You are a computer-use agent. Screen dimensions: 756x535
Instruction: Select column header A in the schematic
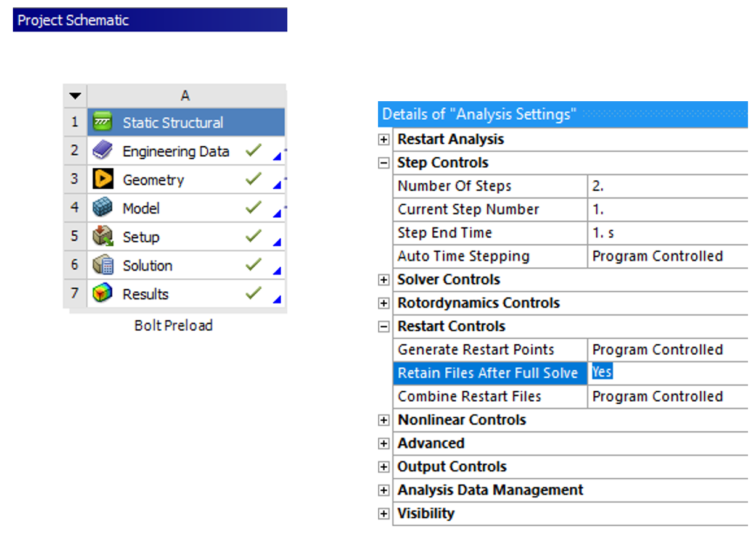click(185, 96)
